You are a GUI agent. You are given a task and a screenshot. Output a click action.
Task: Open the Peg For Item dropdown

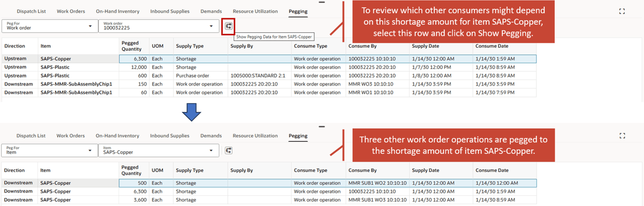point(49,150)
